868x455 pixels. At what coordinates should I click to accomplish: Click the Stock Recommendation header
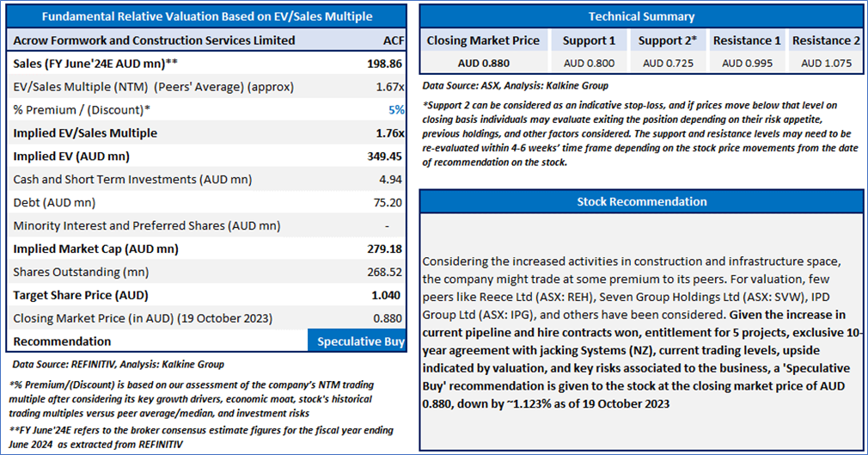tap(642, 202)
